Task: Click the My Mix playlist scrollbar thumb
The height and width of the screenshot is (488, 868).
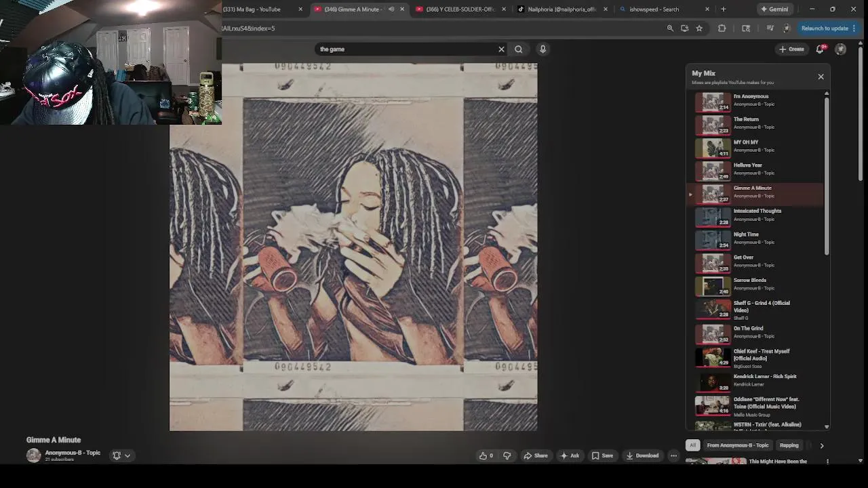Action: coord(827,176)
